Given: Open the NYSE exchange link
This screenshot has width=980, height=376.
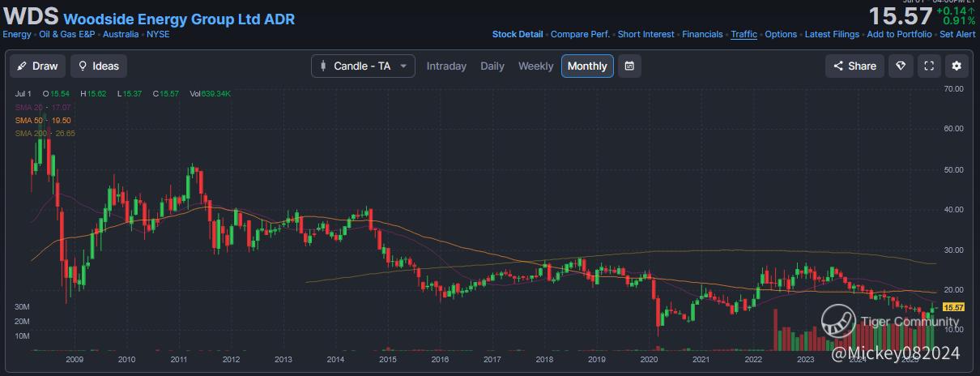Looking at the screenshot, I should click(158, 35).
